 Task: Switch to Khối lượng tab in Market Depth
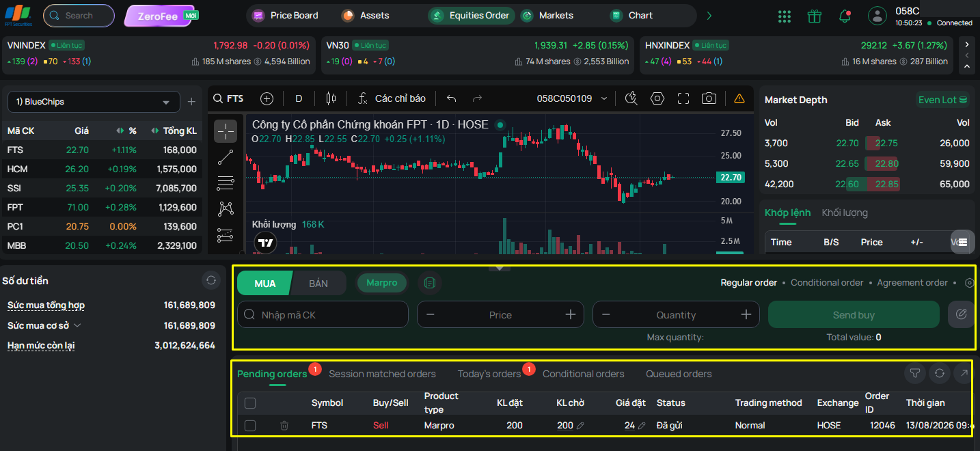tap(845, 213)
